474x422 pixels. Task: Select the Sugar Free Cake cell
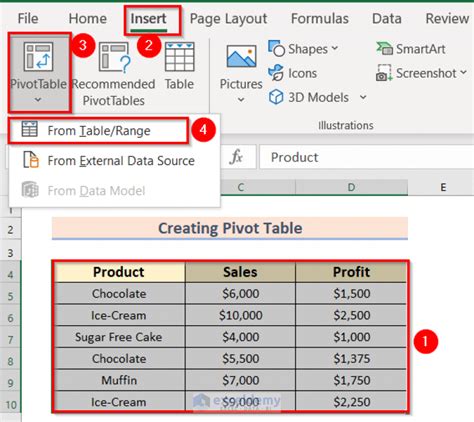click(119, 337)
